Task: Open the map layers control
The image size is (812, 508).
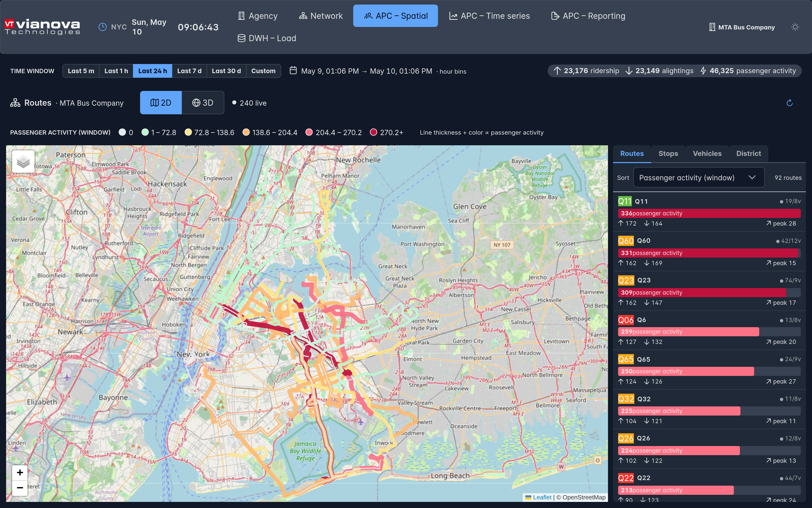Action: [23, 162]
